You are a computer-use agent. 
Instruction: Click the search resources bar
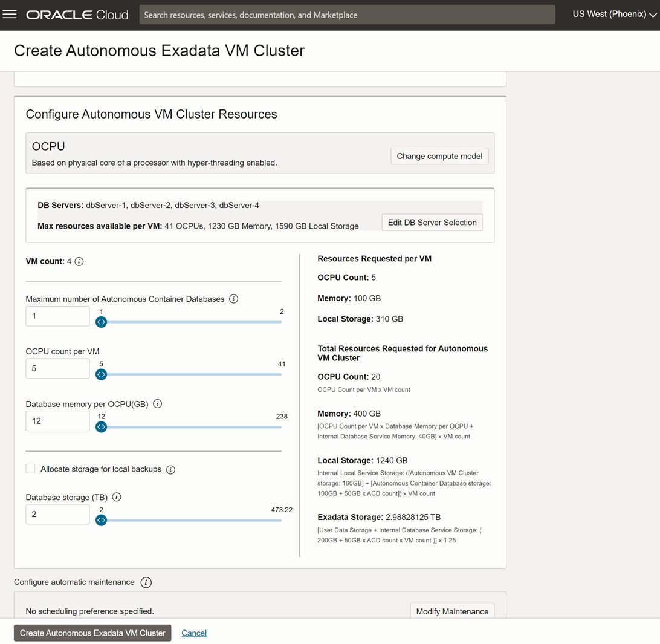[347, 14]
